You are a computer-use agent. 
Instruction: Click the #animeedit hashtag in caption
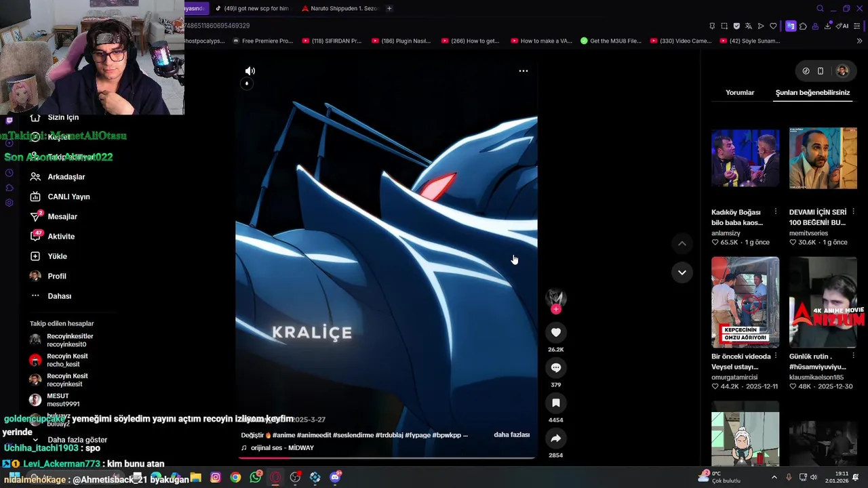314,435
